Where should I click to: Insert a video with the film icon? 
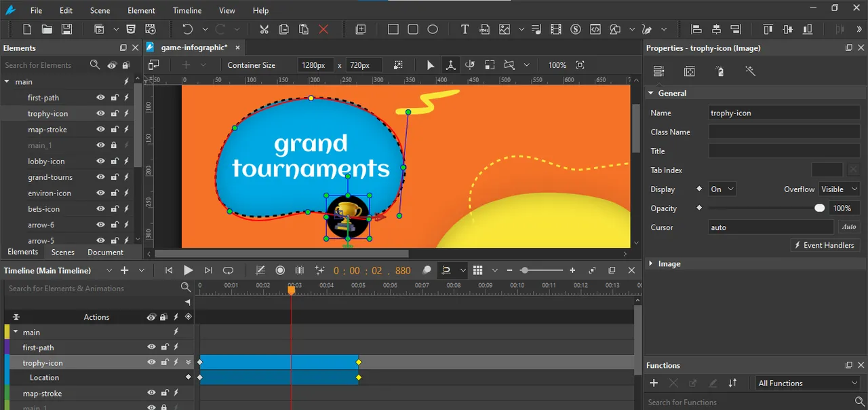556,29
